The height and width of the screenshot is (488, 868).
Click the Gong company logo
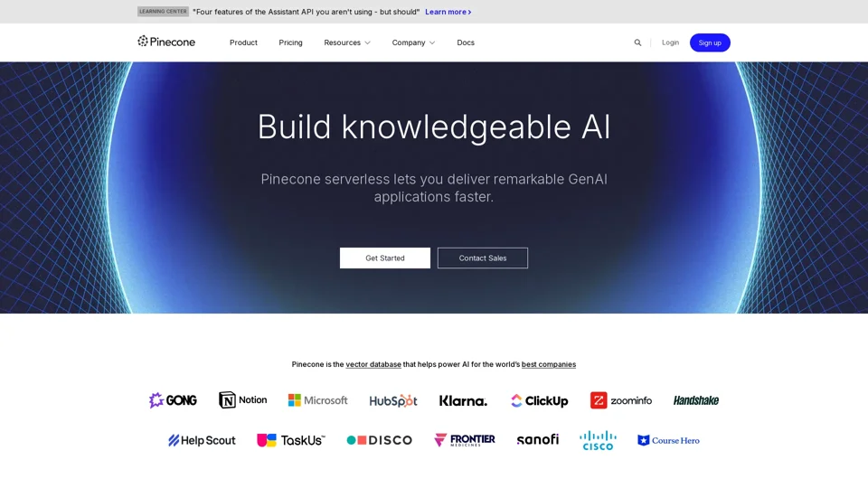tap(173, 400)
